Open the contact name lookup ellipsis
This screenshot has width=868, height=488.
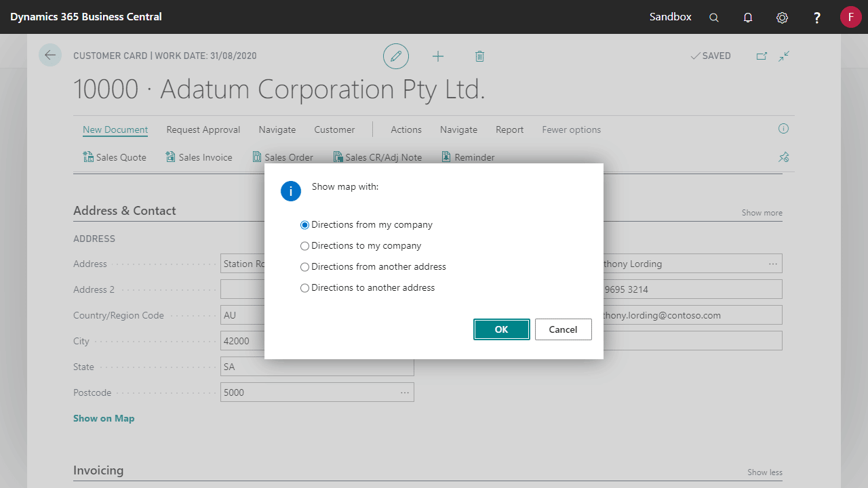(773, 264)
